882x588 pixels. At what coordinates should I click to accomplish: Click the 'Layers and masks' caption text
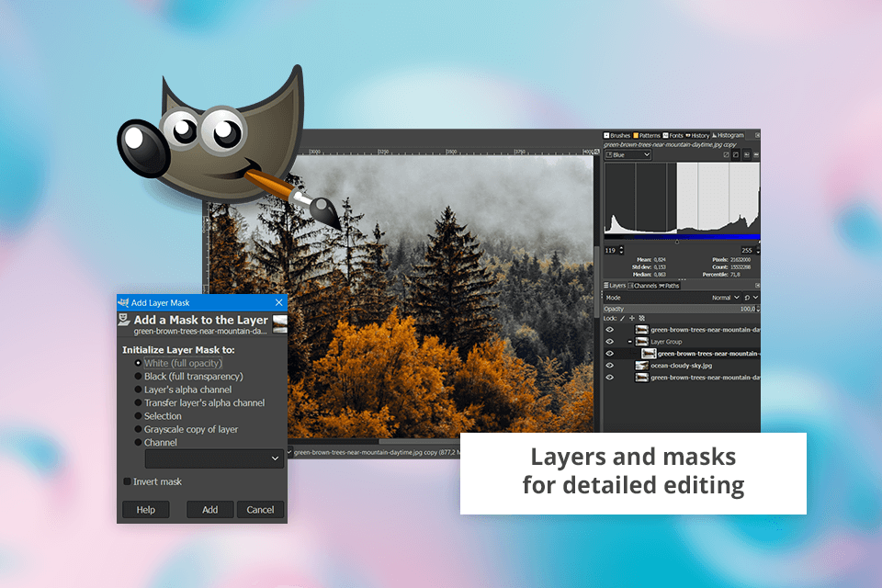point(633,457)
